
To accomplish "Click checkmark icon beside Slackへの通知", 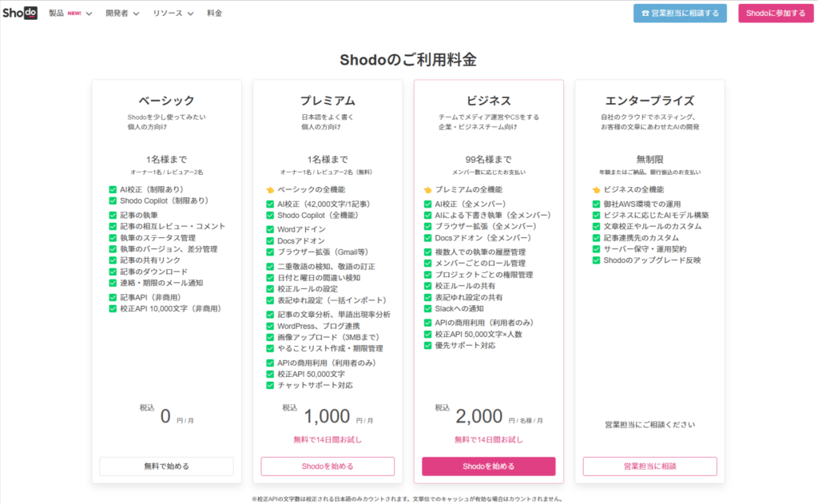I will click(x=428, y=309).
